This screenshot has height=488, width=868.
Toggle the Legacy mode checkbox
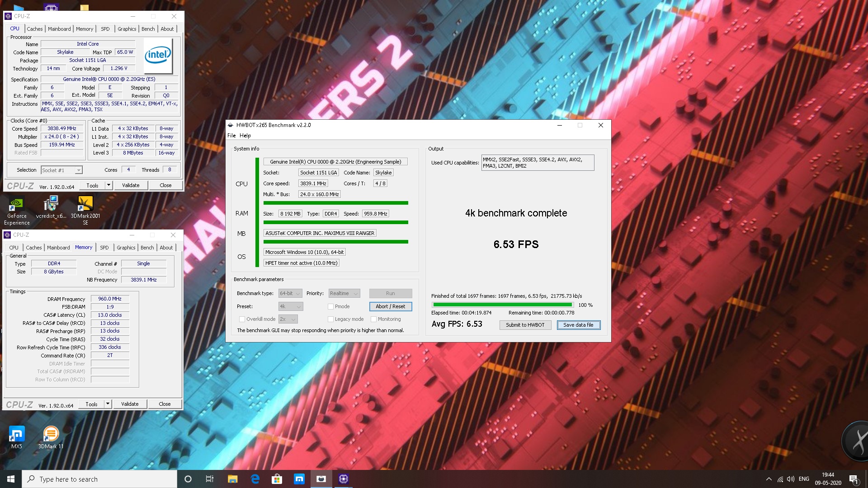click(x=330, y=319)
